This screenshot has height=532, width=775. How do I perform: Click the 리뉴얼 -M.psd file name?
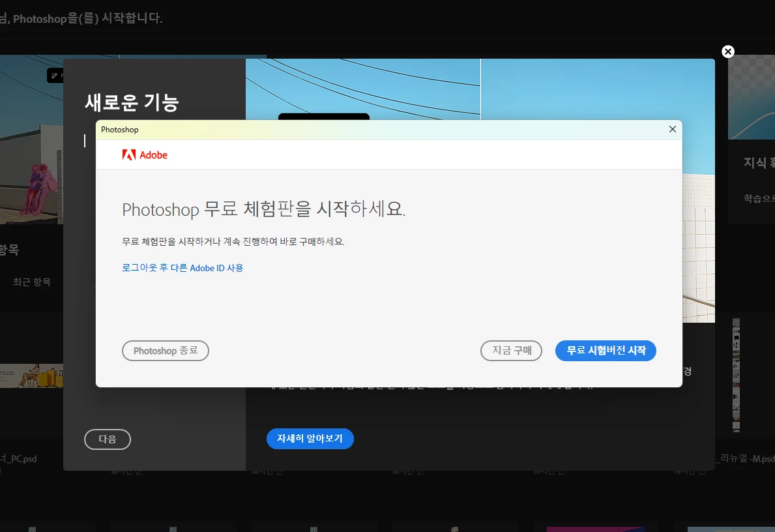point(746,459)
